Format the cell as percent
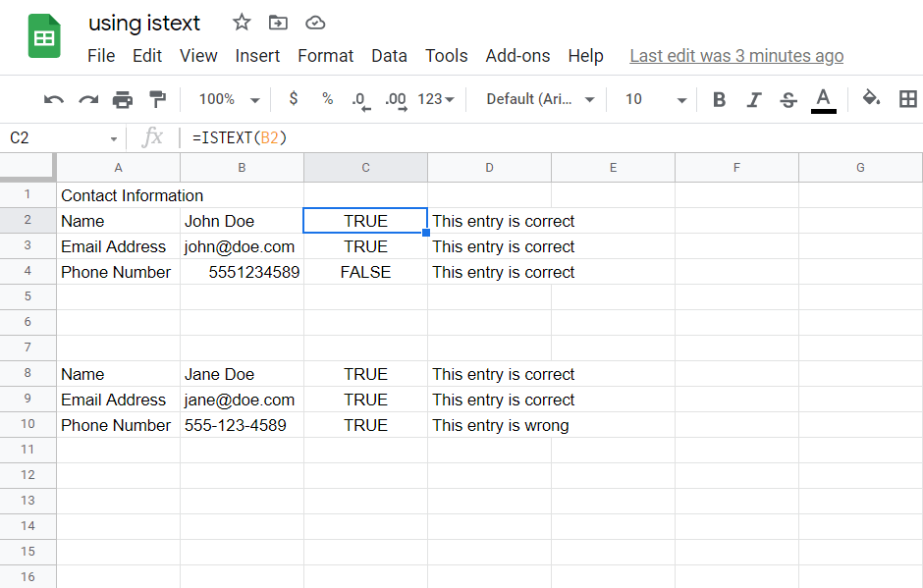The image size is (923, 588). [x=327, y=99]
